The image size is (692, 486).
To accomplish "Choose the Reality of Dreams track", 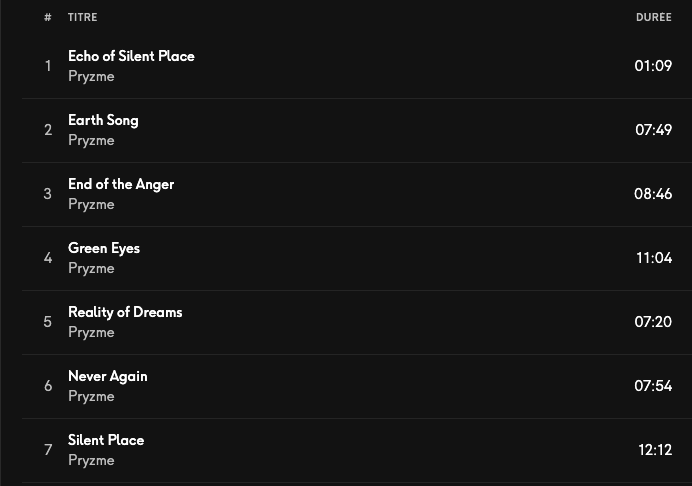I will [x=125, y=312].
